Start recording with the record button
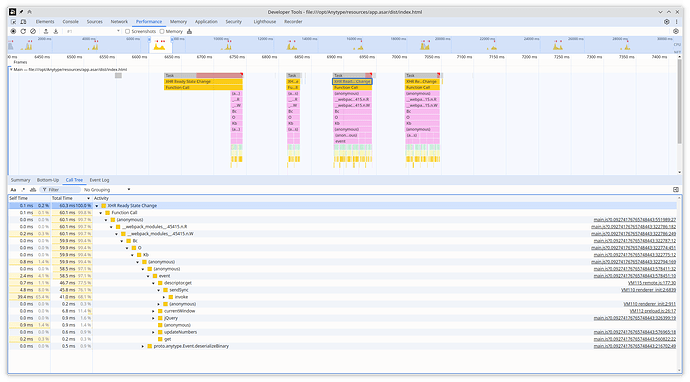 point(13,31)
